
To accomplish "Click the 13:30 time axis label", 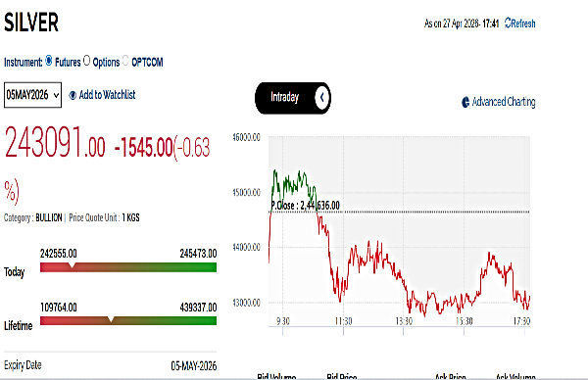I will [x=404, y=321].
